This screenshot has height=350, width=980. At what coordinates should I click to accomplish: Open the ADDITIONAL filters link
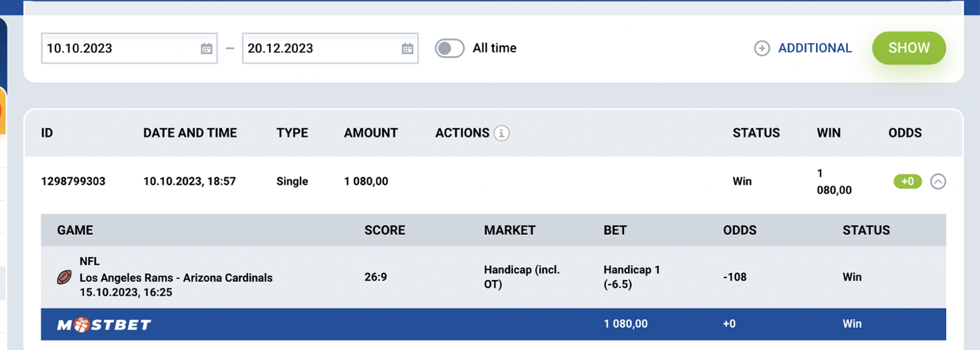[815, 48]
